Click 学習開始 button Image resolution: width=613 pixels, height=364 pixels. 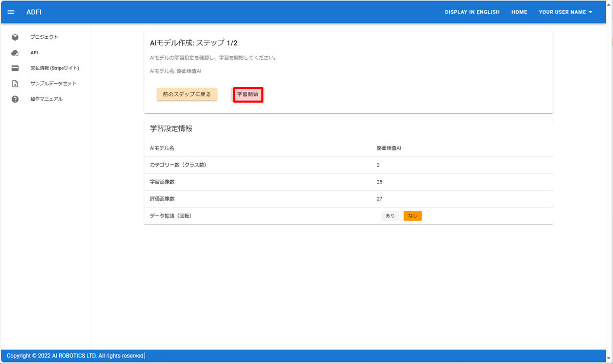coord(248,94)
